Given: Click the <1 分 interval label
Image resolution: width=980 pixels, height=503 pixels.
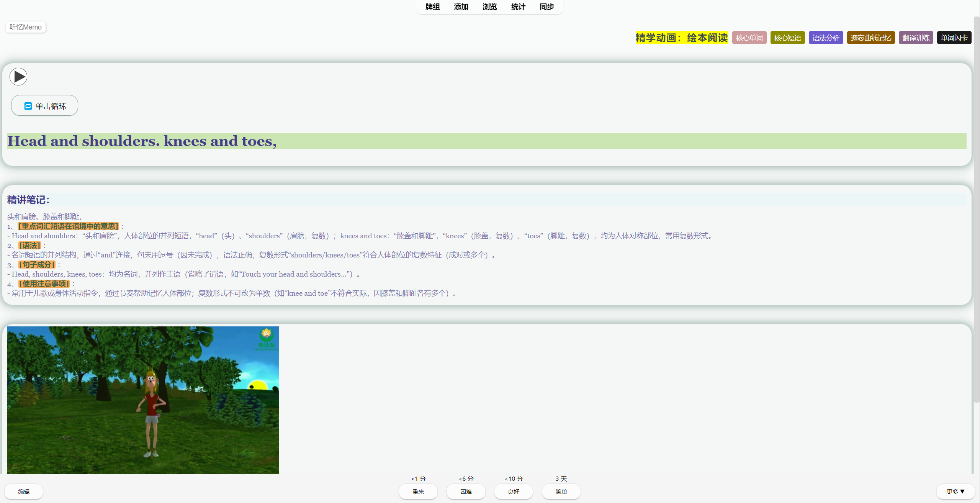Looking at the screenshot, I should point(418,478).
